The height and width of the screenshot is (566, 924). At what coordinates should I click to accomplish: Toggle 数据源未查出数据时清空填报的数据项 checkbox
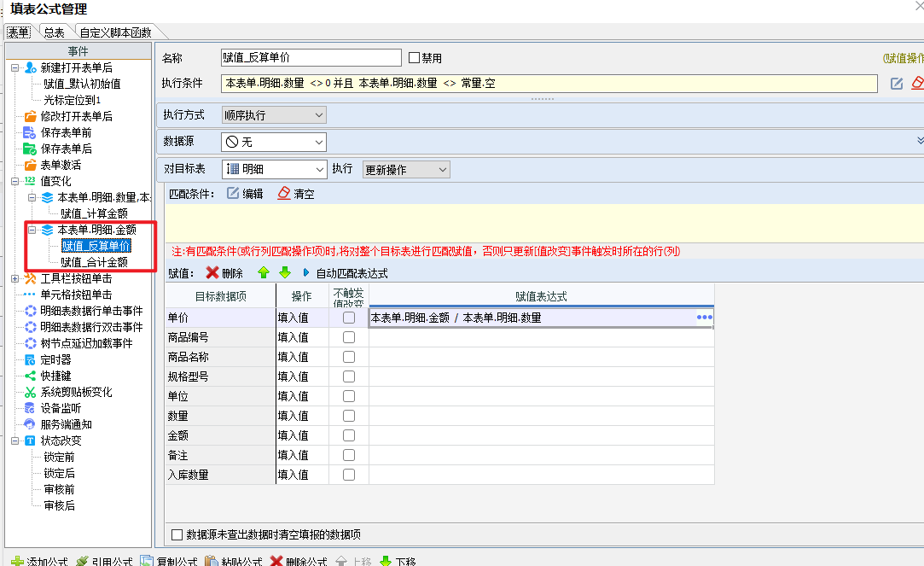(177, 534)
